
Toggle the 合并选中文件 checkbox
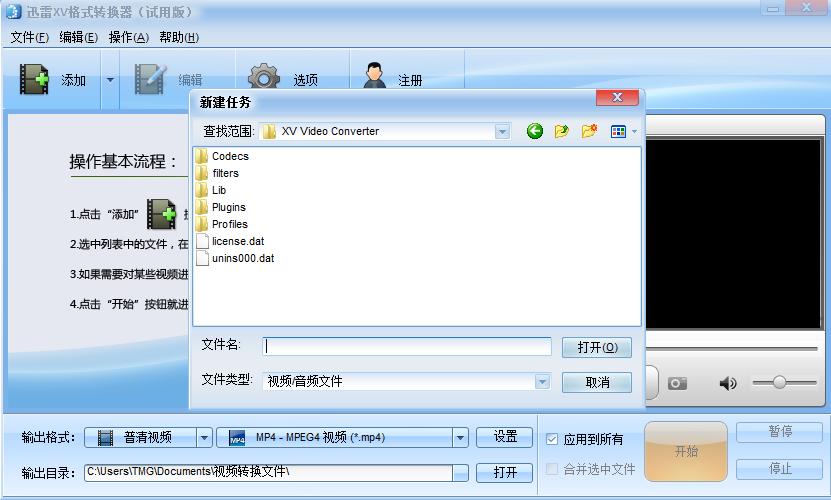point(552,469)
